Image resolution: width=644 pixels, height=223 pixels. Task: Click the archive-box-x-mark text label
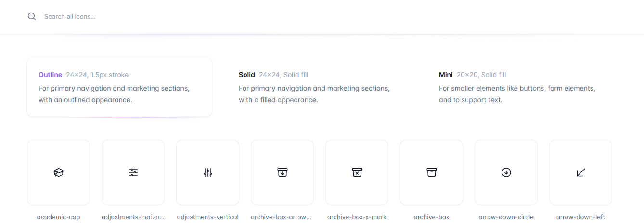(x=357, y=217)
